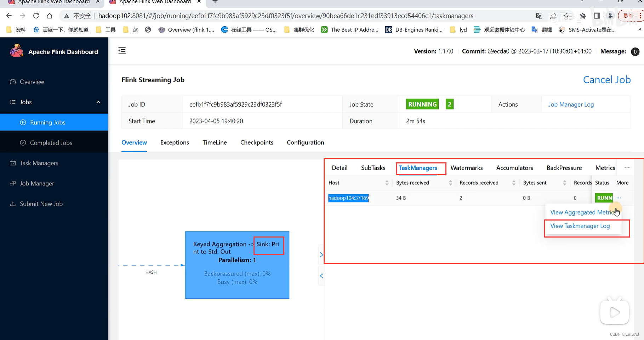Click the address bar URL

[x=286, y=16]
